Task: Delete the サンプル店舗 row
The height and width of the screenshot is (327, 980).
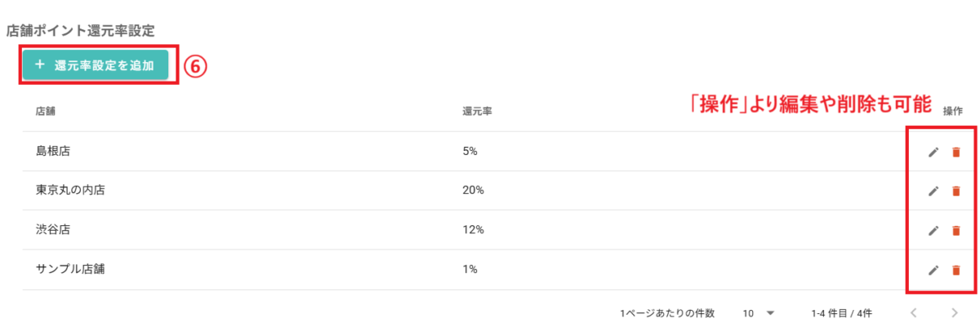Action: 955,270
